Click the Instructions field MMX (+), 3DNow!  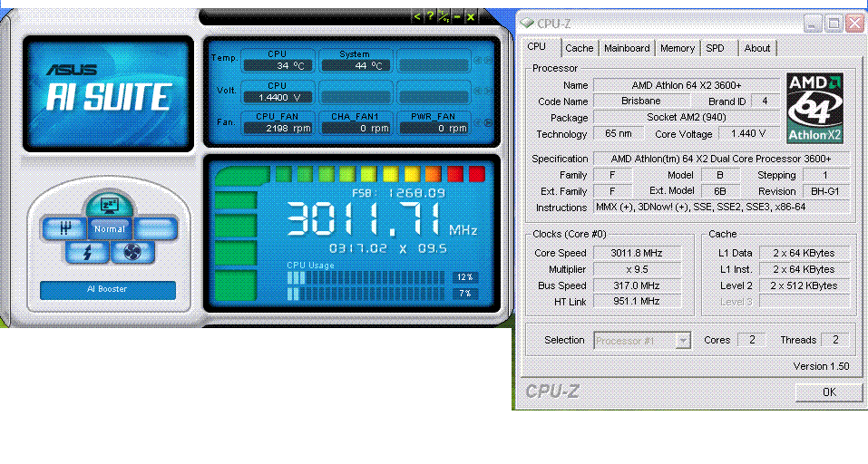tap(721, 207)
